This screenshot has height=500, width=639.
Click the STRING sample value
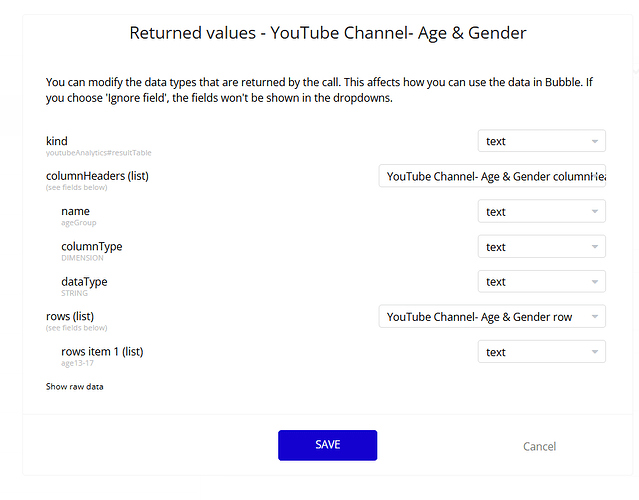(x=74, y=293)
